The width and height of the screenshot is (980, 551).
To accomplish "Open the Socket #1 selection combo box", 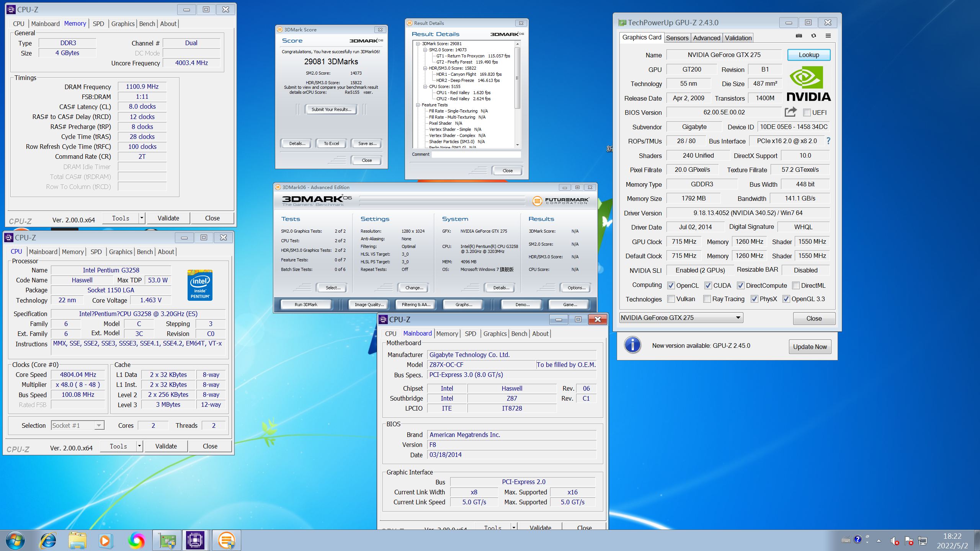I will click(x=78, y=425).
